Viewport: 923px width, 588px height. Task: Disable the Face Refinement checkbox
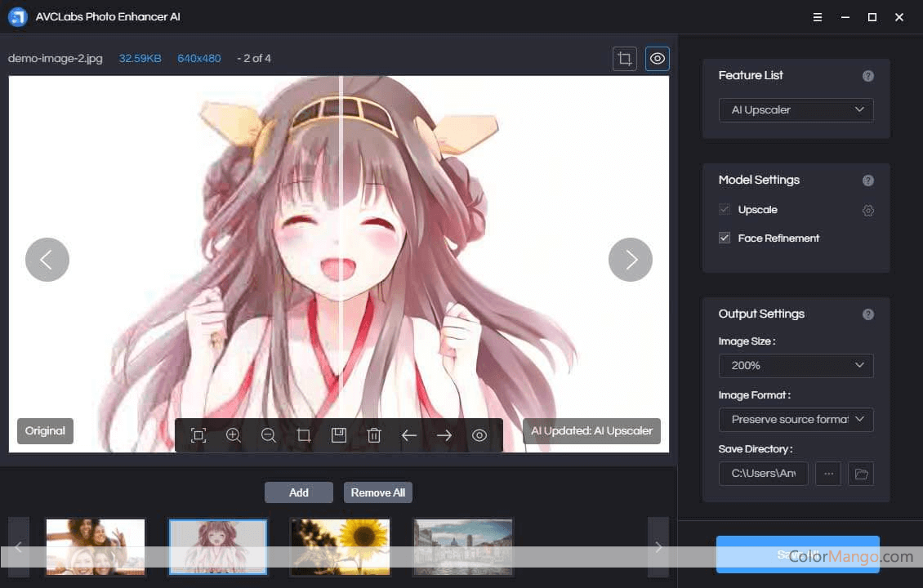(725, 238)
